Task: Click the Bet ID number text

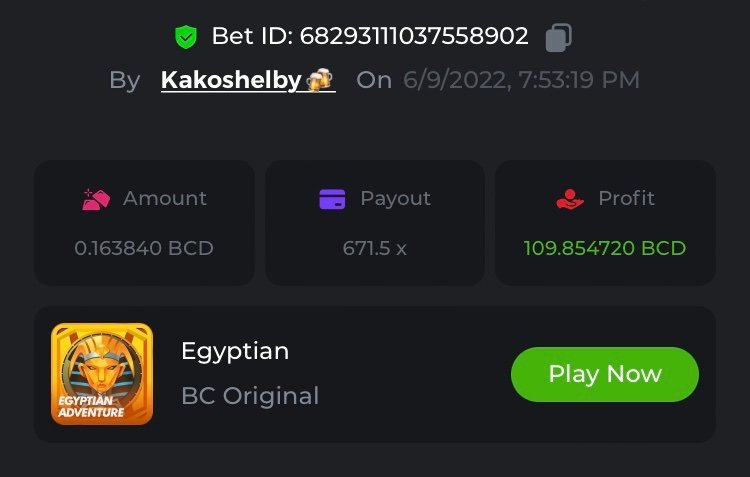Action: click(x=370, y=37)
